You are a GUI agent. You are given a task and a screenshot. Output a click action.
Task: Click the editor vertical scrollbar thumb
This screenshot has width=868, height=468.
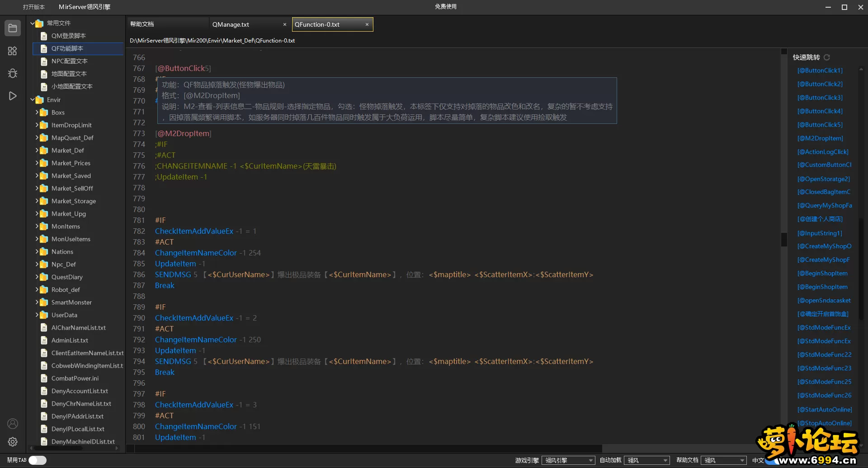pos(784,239)
